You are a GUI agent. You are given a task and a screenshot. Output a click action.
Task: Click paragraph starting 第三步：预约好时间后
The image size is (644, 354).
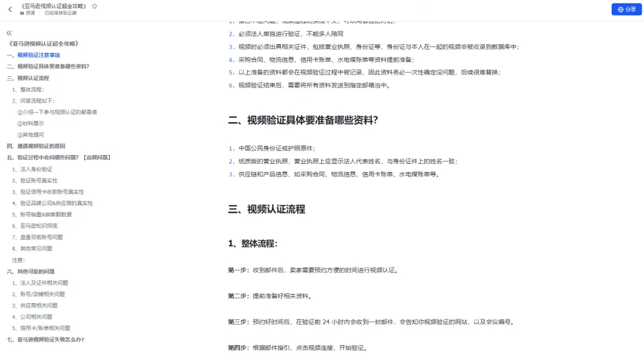(x=372, y=322)
